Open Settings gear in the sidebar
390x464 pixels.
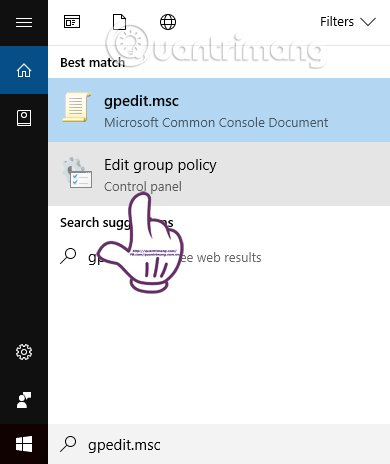point(24,352)
